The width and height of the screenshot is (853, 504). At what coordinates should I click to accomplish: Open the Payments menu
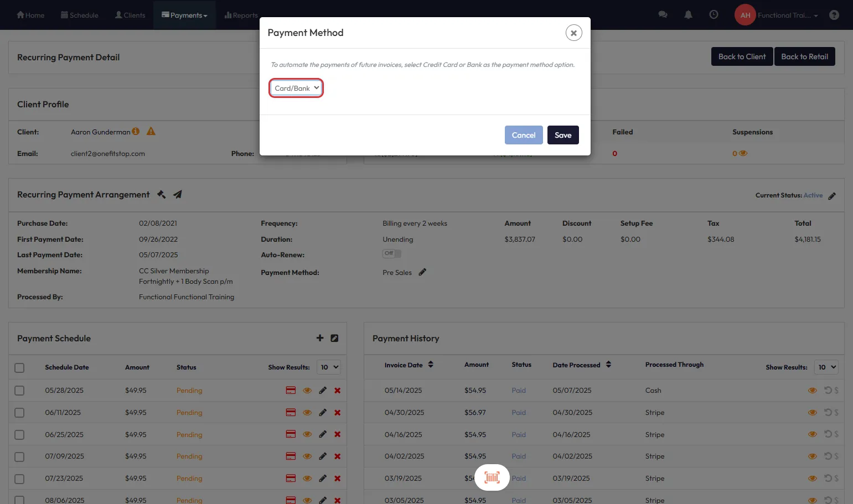click(x=184, y=15)
